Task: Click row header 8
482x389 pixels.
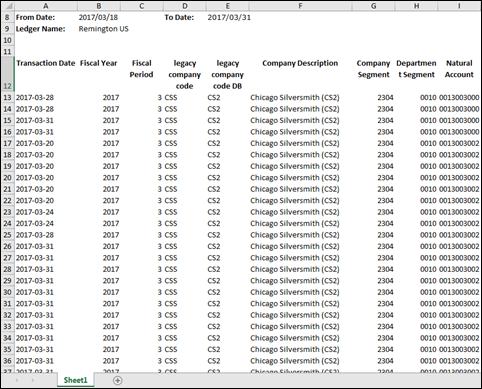Action: [7, 17]
